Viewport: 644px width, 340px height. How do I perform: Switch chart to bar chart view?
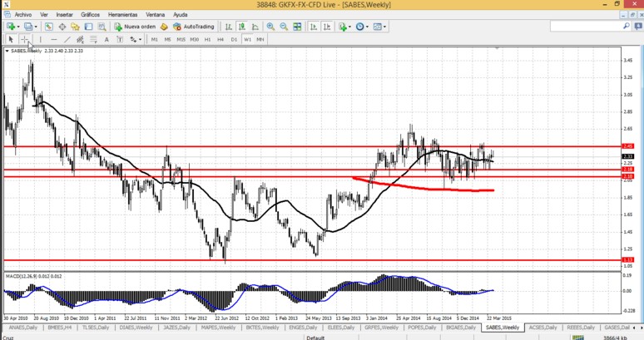point(229,27)
